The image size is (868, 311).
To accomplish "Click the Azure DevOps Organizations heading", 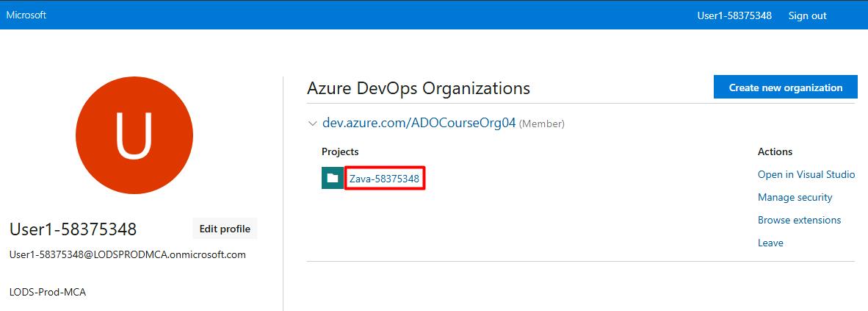I will (419, 88).
